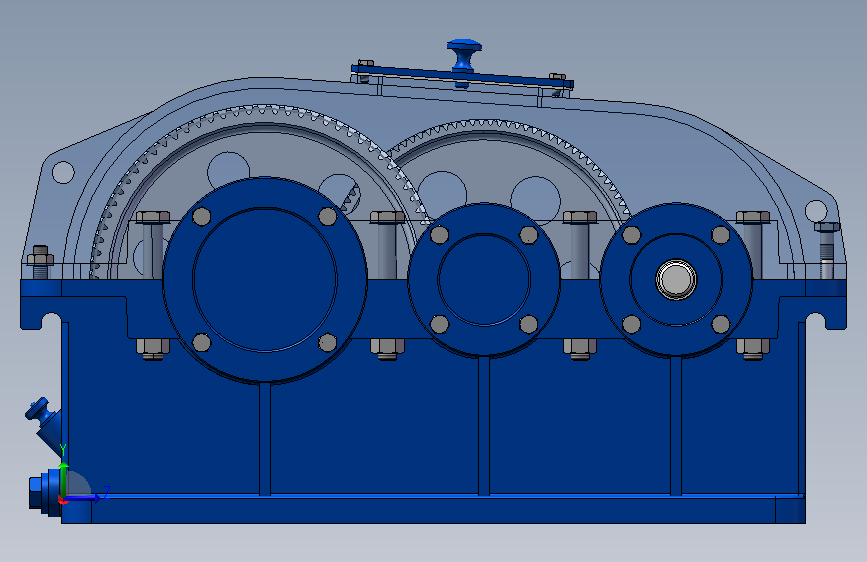Select the middle bearing end cap
Image resolution: width=867 pixels, height=562 pixels.
click(x=484, y=279)
